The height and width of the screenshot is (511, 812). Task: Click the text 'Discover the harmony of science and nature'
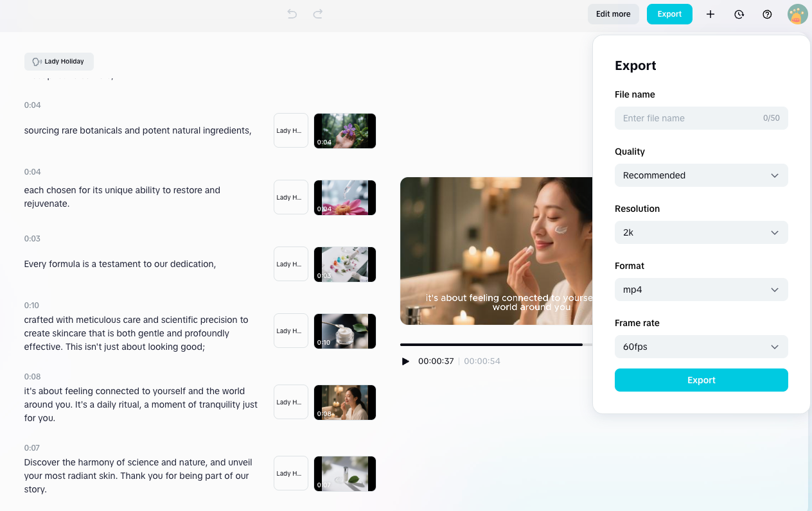pyautogui.click(x=116, y=462)
